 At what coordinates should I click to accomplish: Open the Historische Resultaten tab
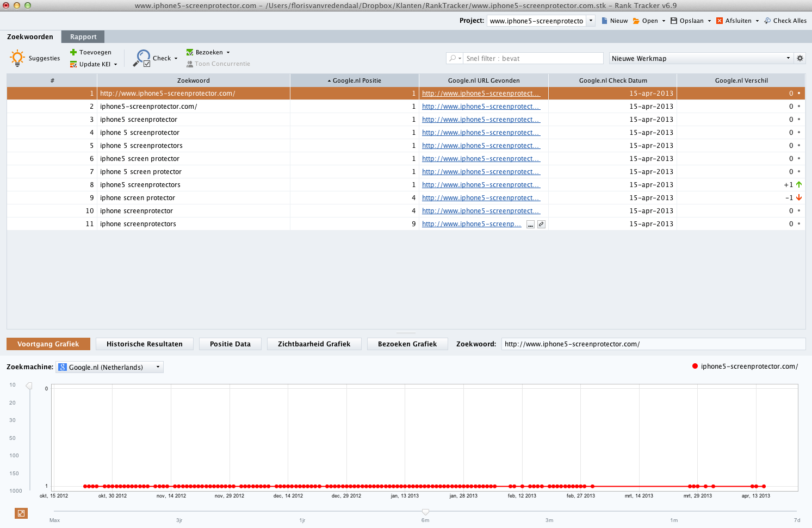pyautogui.click(x=145, y=344)
